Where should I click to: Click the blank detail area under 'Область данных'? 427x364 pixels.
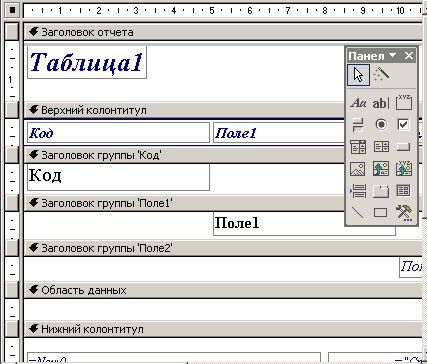click(223, 310)
